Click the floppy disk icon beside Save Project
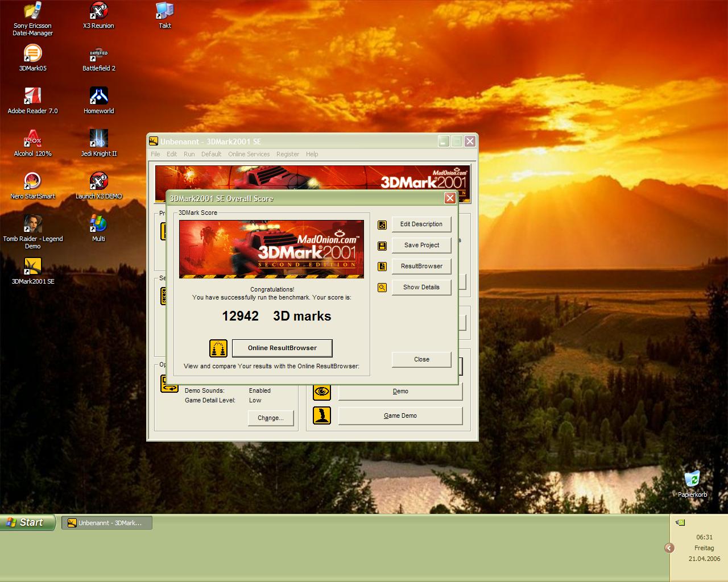Image resolution: width=728 pixels, height=582 pixels. point(382,246)
